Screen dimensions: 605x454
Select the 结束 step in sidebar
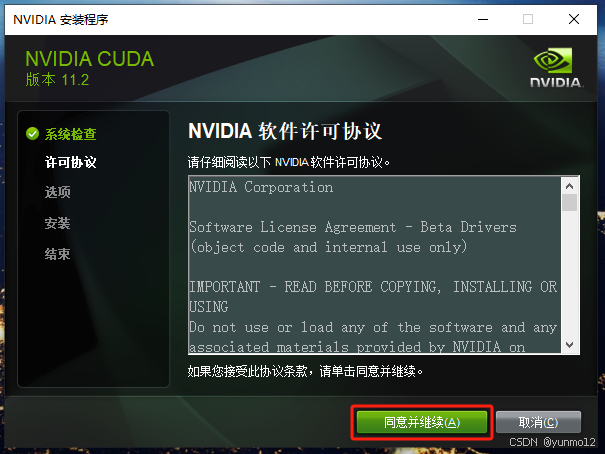pyautogui.click(x=57, y=254)
